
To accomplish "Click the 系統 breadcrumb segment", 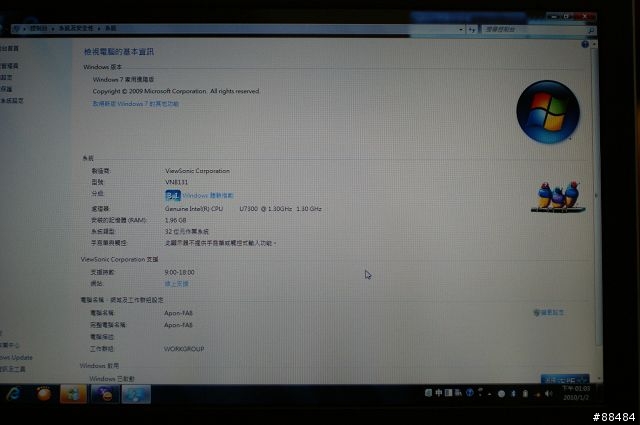I will 110,29.
